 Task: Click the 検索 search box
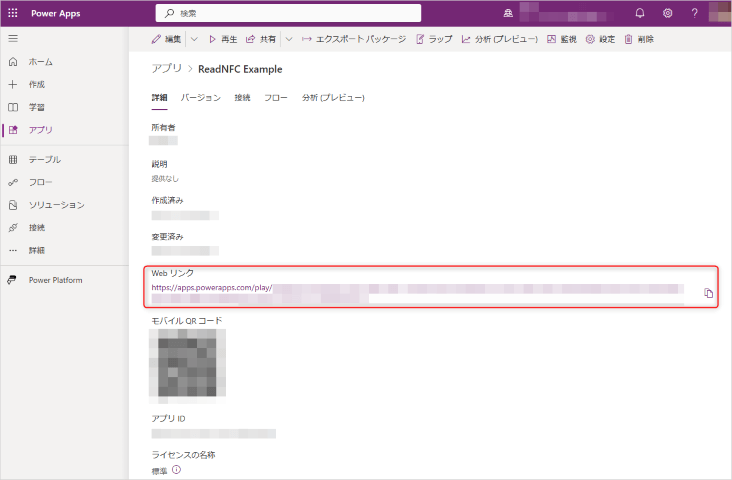288,13
